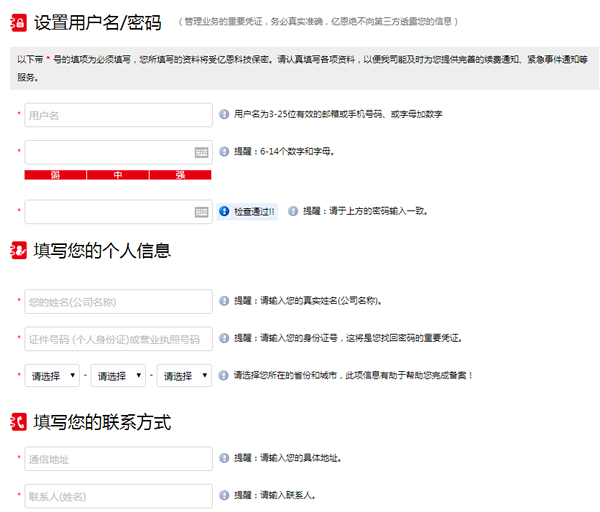Open the virtual keyboard icon in password field
600x512 pixels.
tap(201, 153)
